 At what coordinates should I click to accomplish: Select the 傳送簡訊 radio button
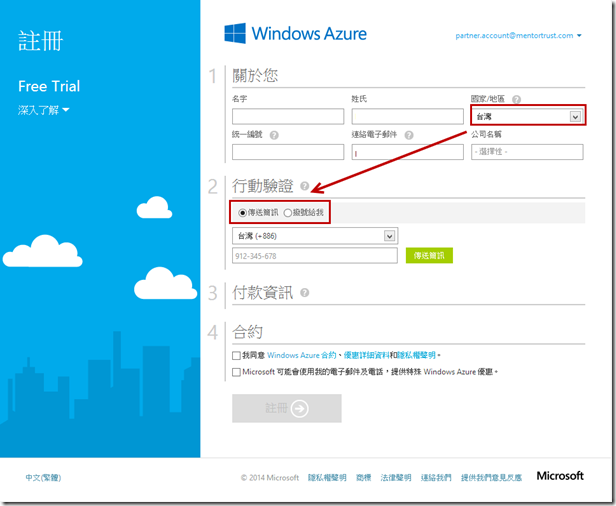click(x=243, y=213)
